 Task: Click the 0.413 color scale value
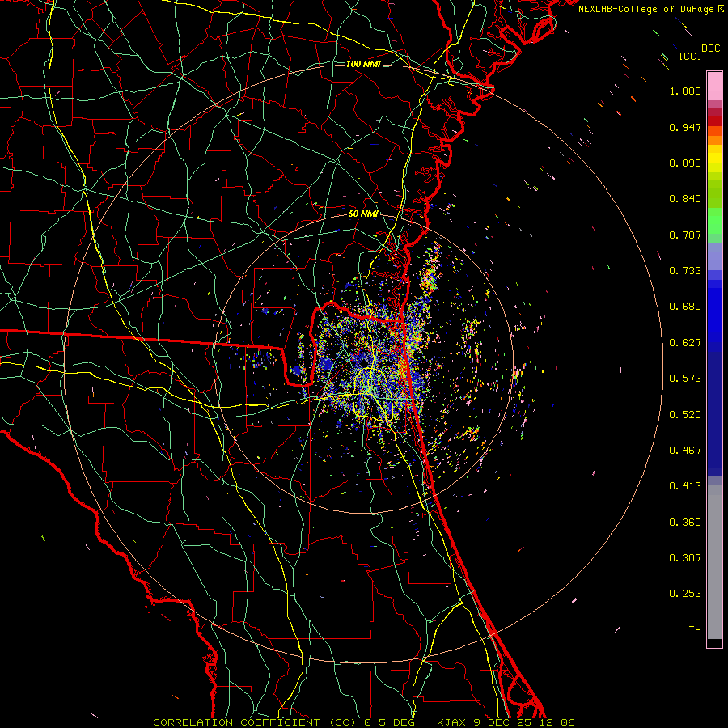[685, 486]
